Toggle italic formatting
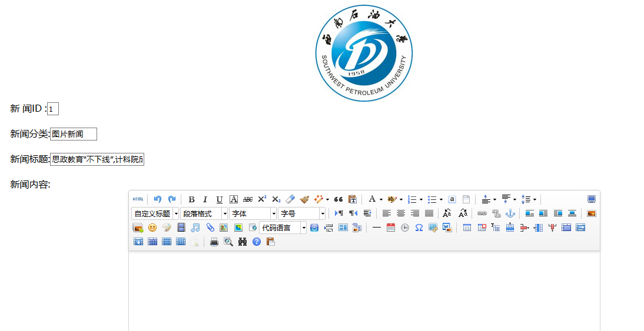This screenshot has height=331, width=644. (205, 199)
